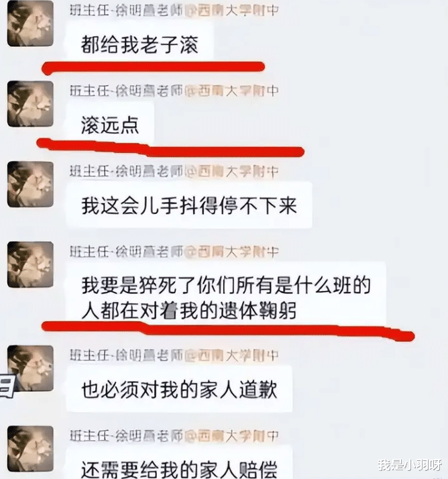Tap avatar beside '都给我老子滚' message

[x=30, y=24]
